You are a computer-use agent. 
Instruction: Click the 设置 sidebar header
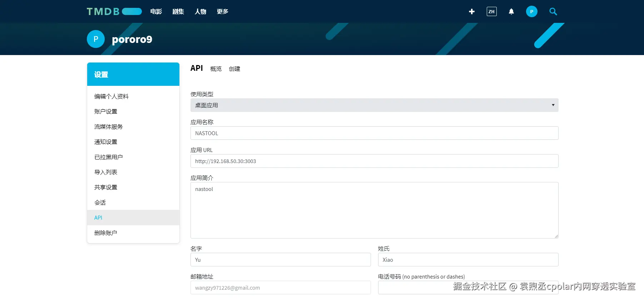click(133, 74)
